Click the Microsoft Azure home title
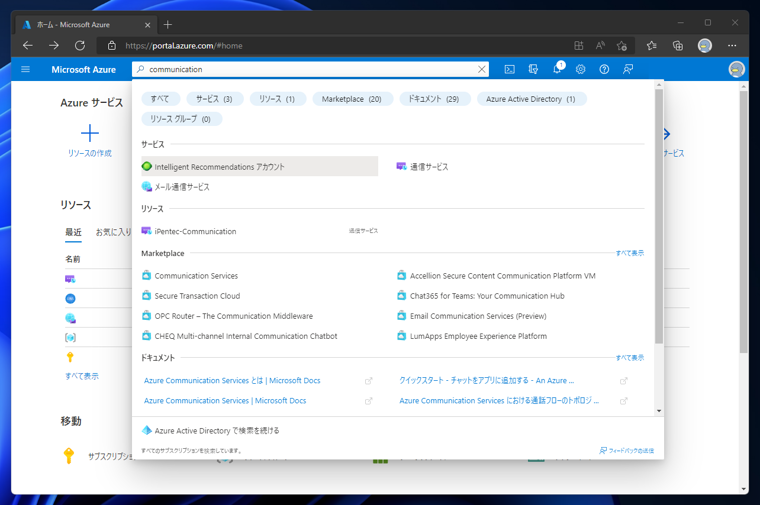Viewport: 760px width, 505px height. click(x=83, y=69)
